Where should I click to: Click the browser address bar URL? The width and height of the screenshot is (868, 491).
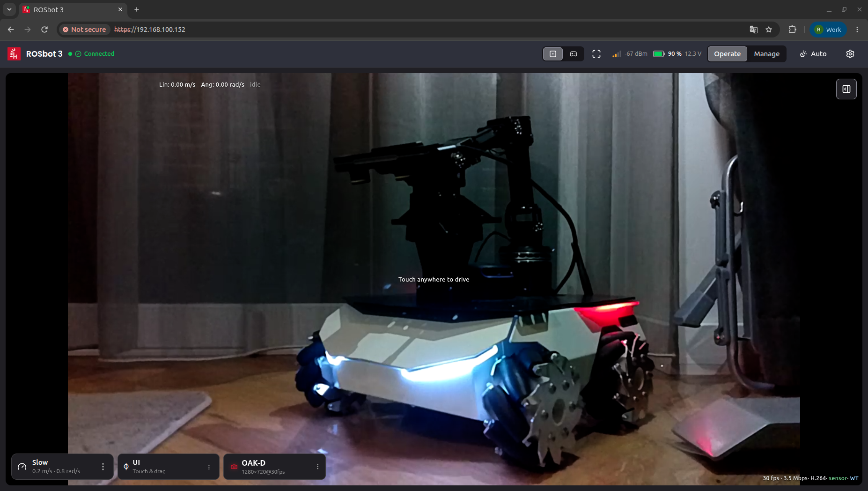pos(150,30)
